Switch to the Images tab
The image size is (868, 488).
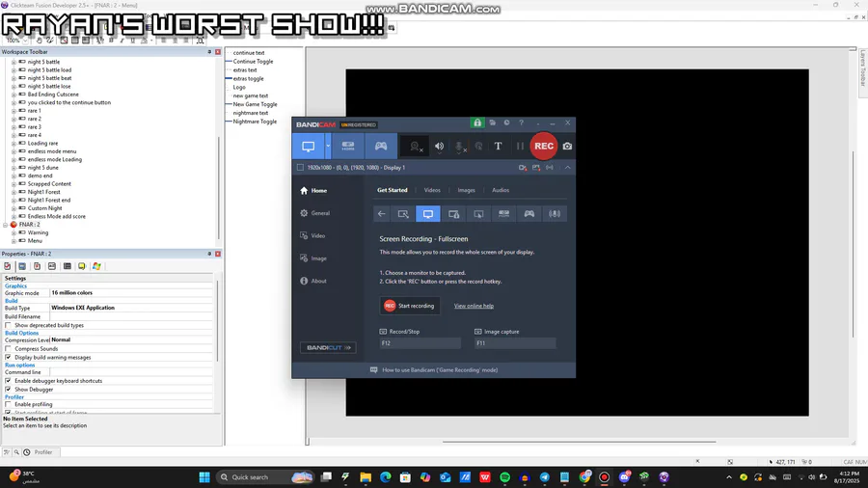coord(466,190)
